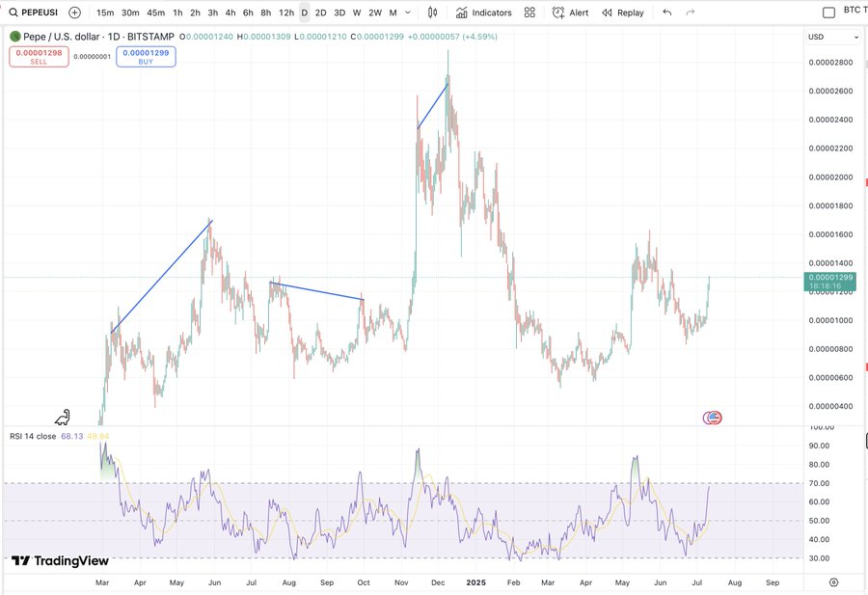Select the 12h timeframe

[x=286, y=13]
